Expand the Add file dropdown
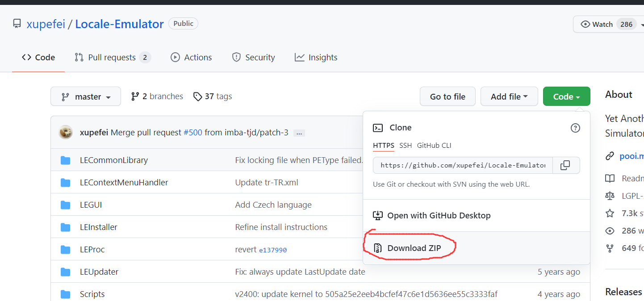This screenshot has height=301, width=644. tap(509, 96)
